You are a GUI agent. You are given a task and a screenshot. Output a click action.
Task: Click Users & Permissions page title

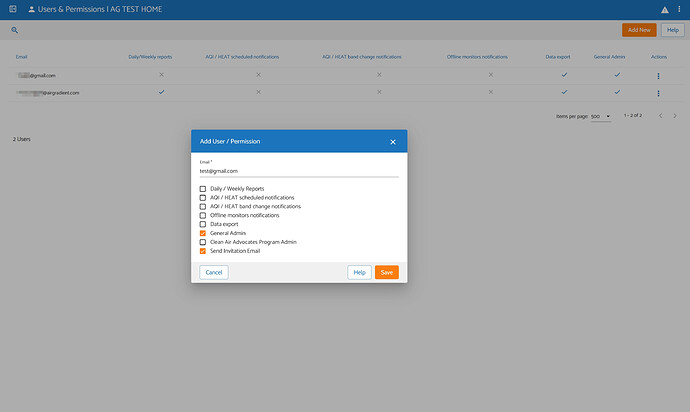(x=100, y=9)
